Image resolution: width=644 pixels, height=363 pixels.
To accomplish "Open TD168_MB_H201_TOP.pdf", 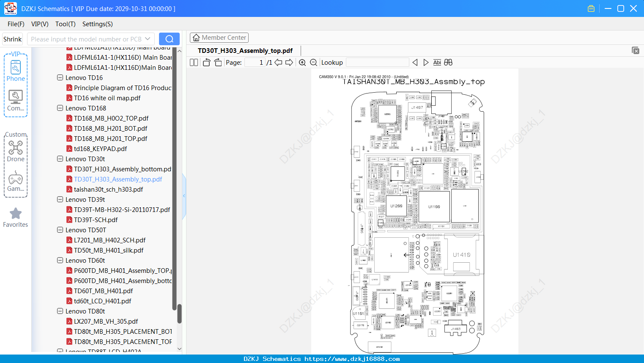I will [110, 139].
